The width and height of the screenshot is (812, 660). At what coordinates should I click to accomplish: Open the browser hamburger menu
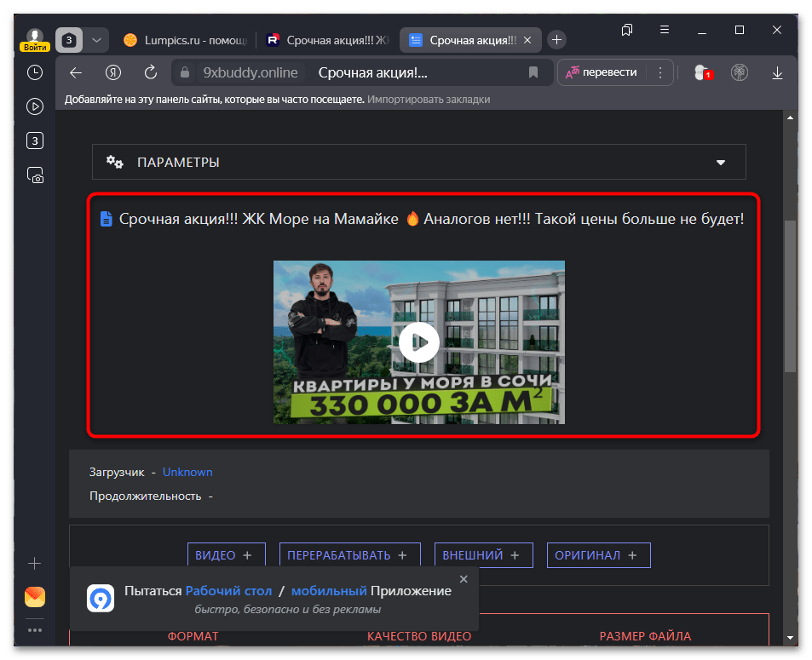pos(665,30)
